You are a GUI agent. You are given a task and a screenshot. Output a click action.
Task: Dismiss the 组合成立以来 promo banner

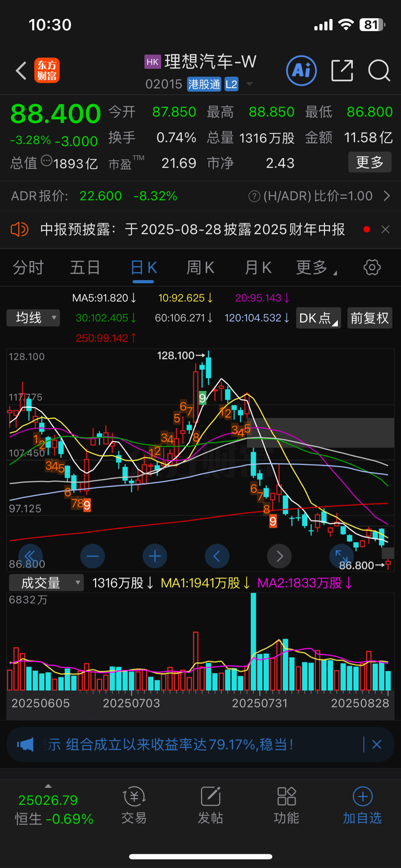point(376,744)
